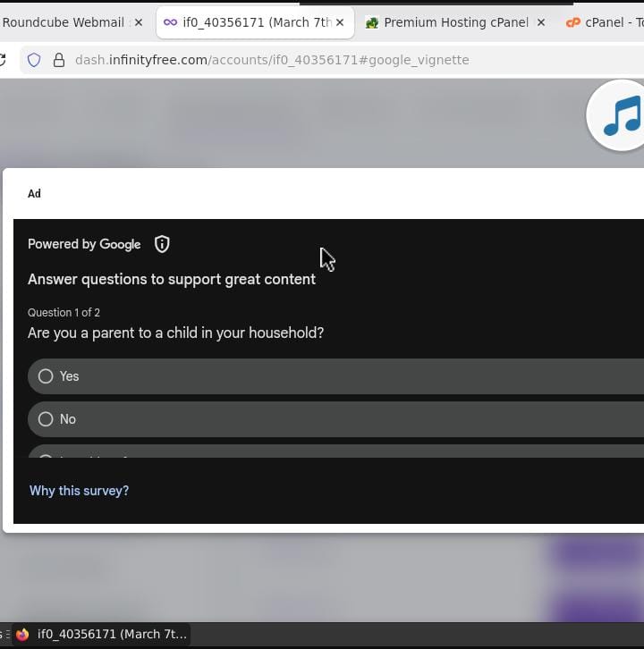Select the partially hidden third survey option
The image size is (644, 649).
(46, 454)
